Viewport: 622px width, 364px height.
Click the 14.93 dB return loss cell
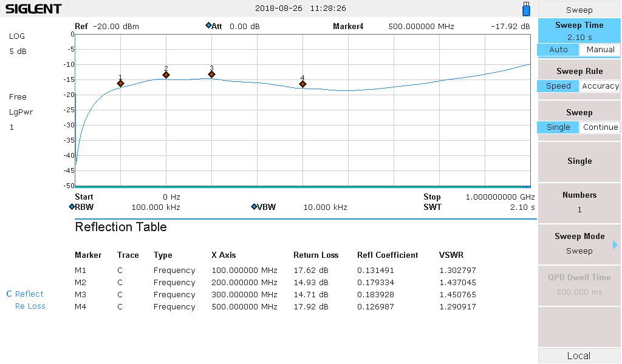pyautogui.click(x=311, y=283)
